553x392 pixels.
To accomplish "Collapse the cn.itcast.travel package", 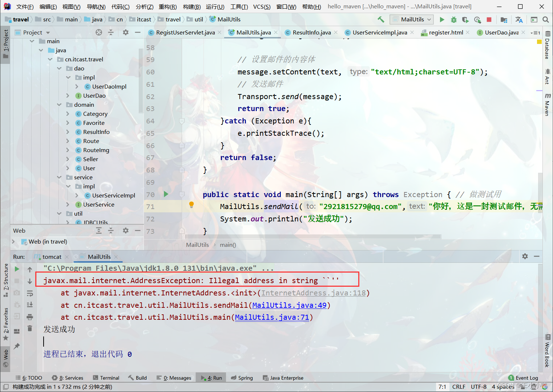I will pos(50,59).
